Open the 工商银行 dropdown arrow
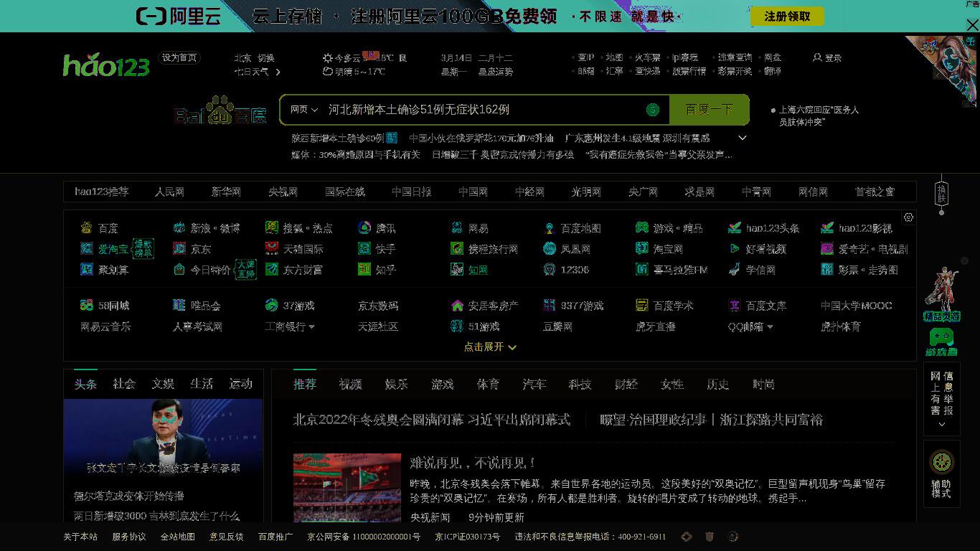The image size is (980, 551). 311,327
